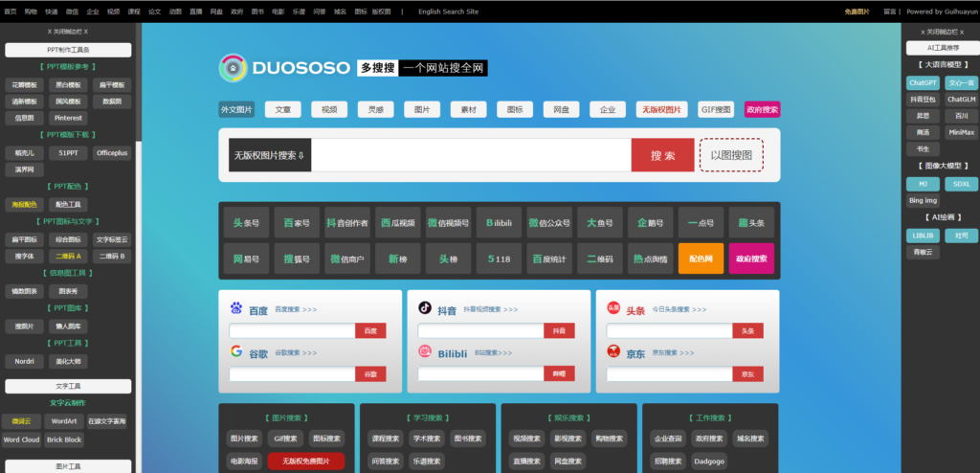Screen dimensions: 980x473
Task: Click the Bilibili pink icon
Action: (425, 351)
